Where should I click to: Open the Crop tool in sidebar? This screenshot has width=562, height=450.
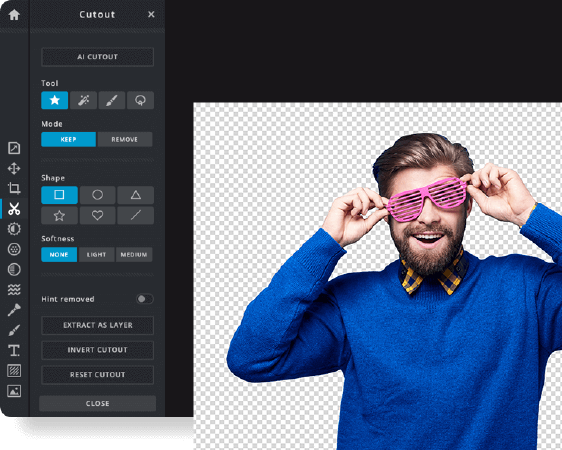(x=14, y=188)
